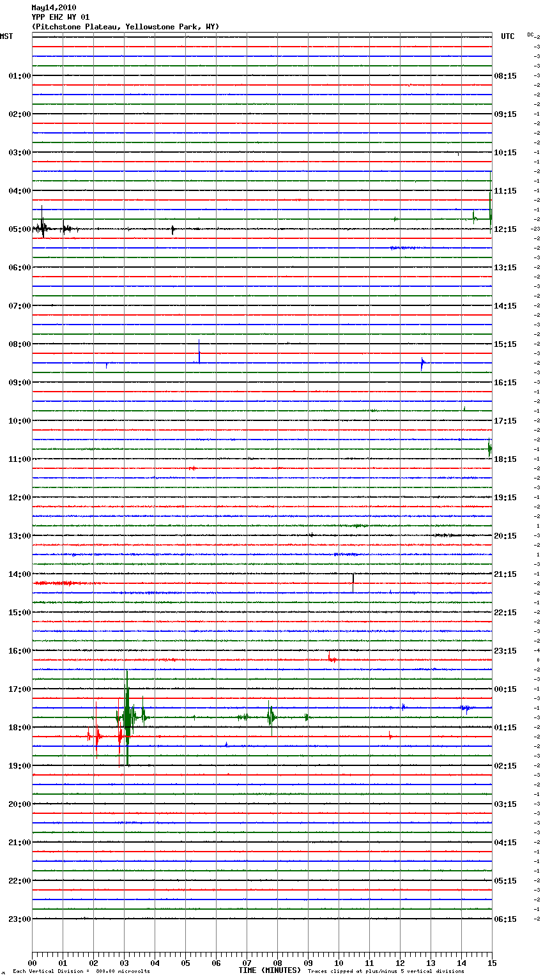Select the 01:00 MST time label
The image size is (543, 980).
coord(20,76)
